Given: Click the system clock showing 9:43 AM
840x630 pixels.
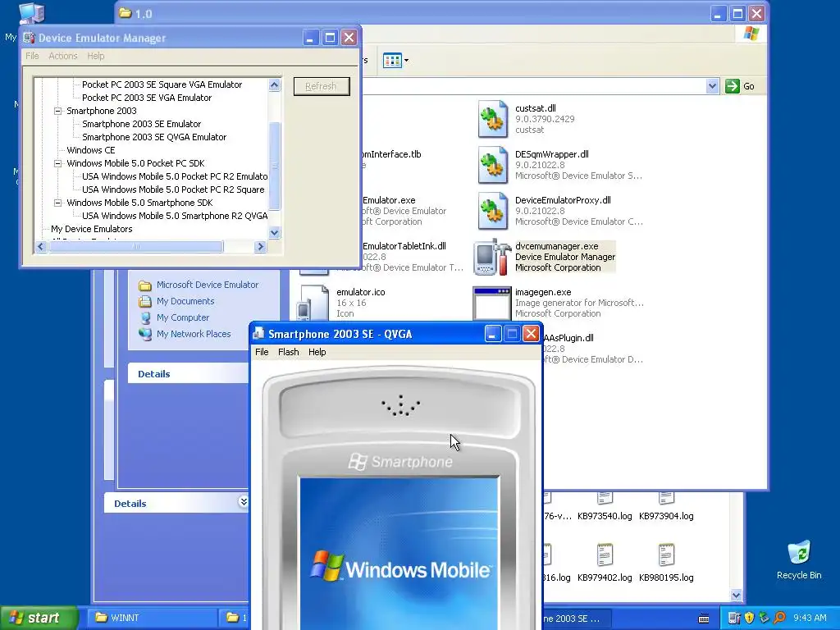Looking at the screenshot, I should point(810,618).
